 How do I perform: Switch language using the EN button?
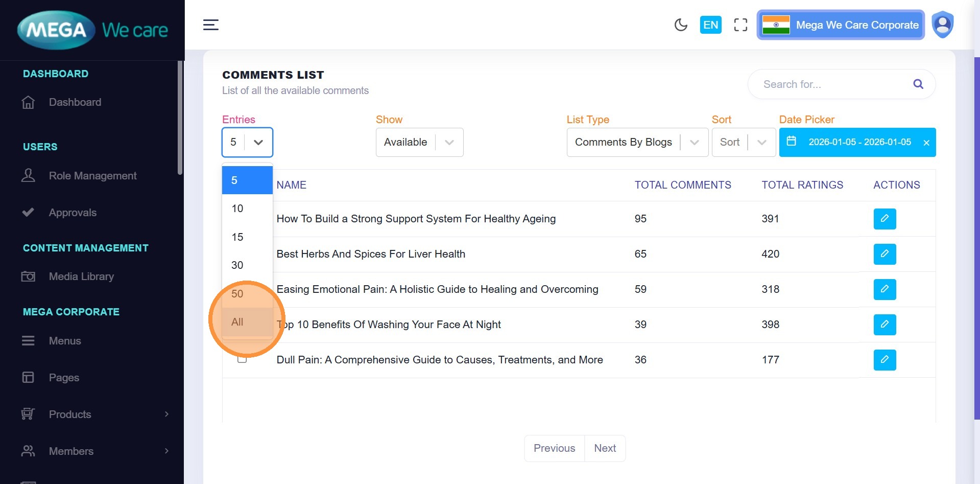pyautogui.click(x=710, y=25)
